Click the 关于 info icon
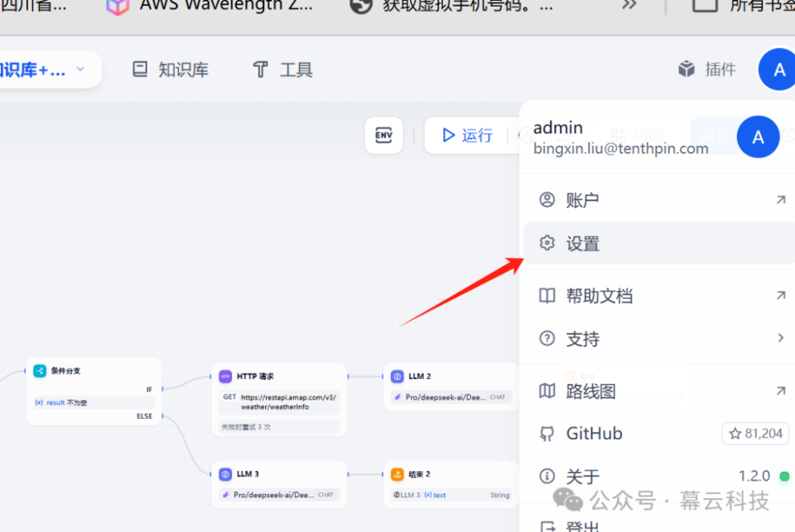The image size is (795, 532). [547, 476]
